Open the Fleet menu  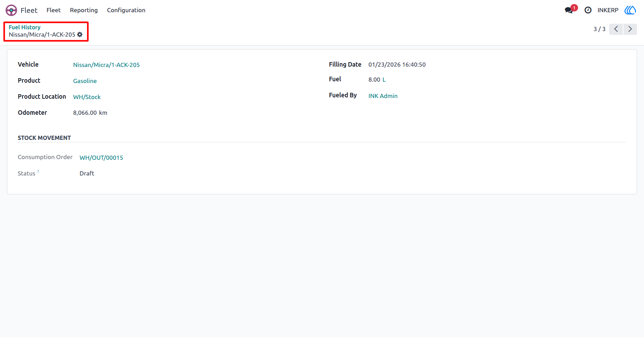tap(54, 10)
